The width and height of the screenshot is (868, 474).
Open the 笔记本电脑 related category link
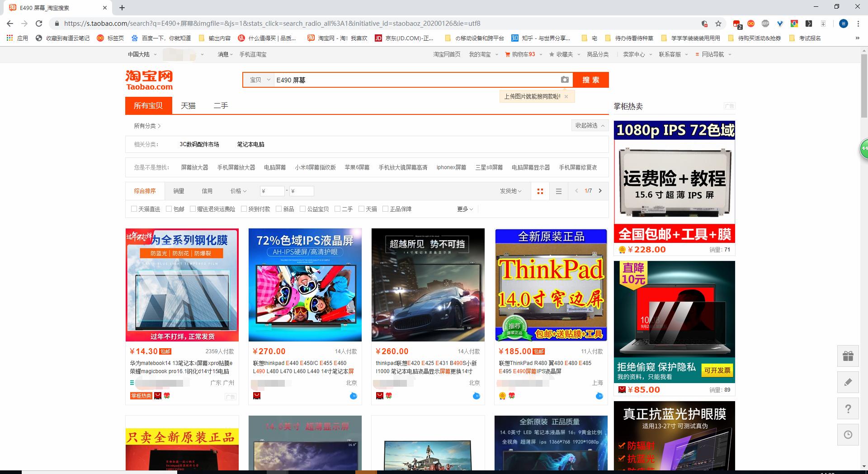click(251, 144)
